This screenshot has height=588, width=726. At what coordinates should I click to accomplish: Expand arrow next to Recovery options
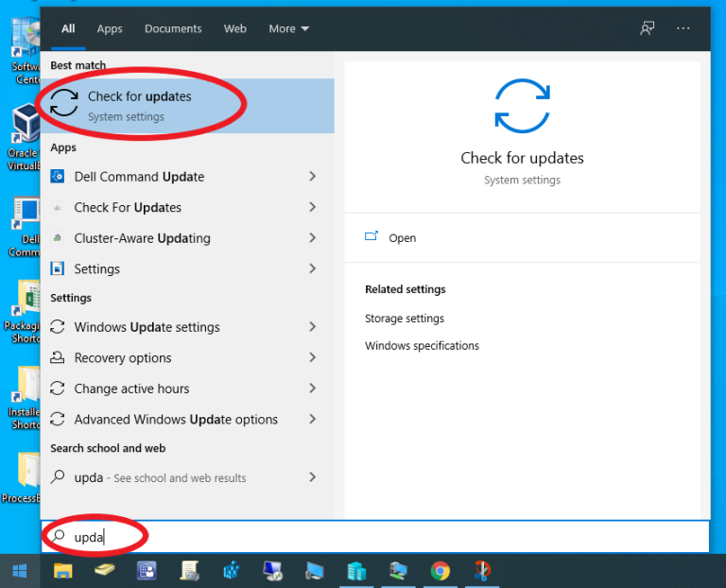pos(312,358)
